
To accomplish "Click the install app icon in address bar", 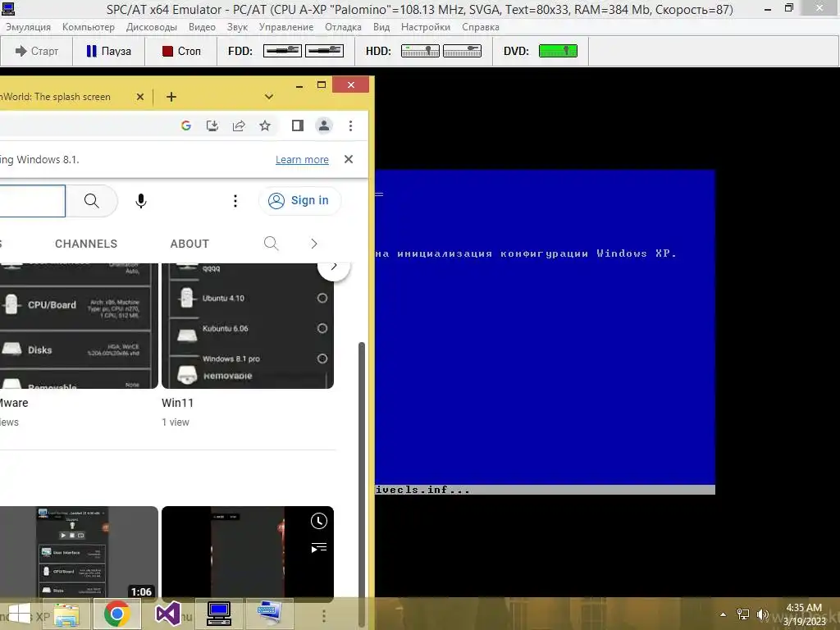I will (212, 126).
